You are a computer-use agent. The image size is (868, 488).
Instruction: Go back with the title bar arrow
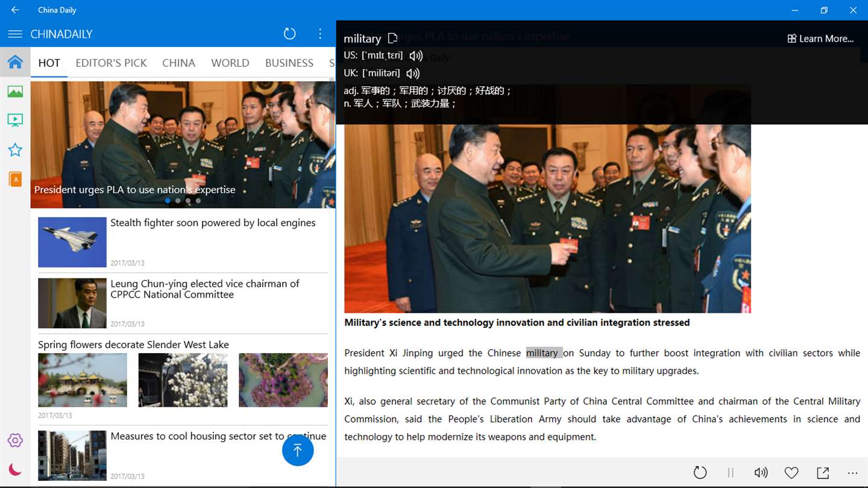[x=15, y=10]
